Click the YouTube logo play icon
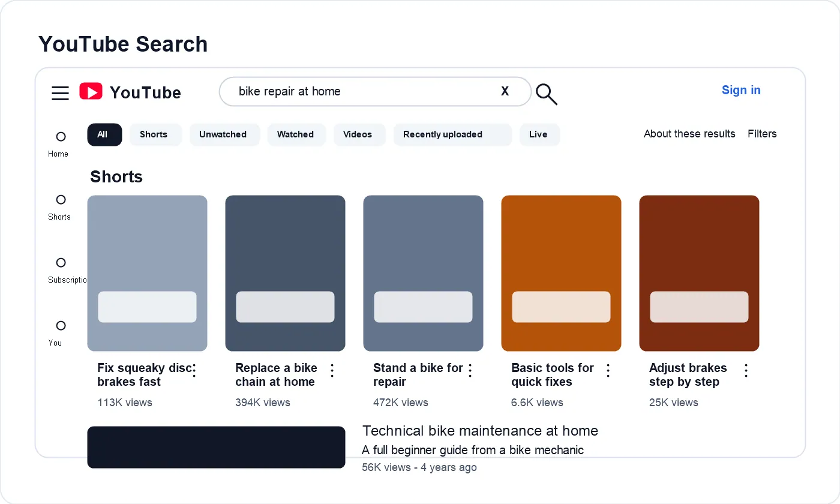 91,91
